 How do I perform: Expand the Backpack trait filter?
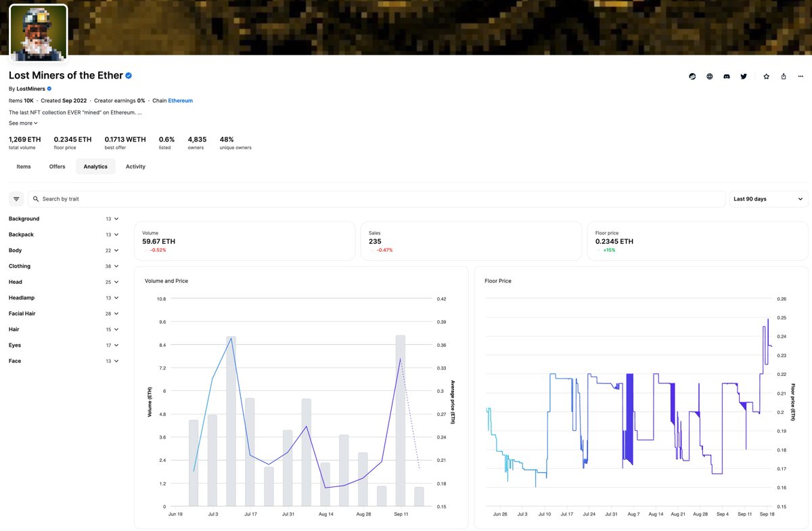point(64,234)
